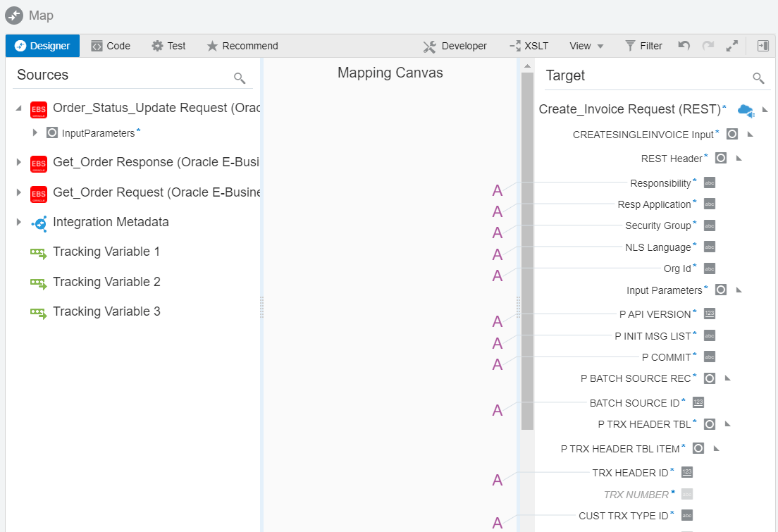Select Tracking Variable 1

point(106,252)
